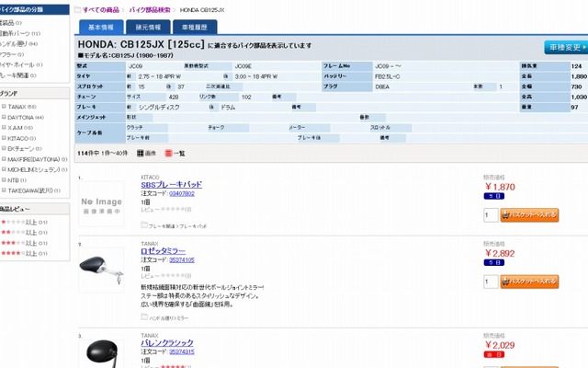Select the battery value FB2.5L-C

click(x=388, y=76)
